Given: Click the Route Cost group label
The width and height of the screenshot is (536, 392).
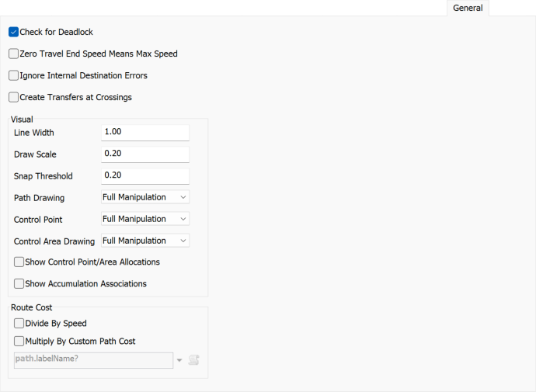Looking at the screenshot, I should click(31, 307).
